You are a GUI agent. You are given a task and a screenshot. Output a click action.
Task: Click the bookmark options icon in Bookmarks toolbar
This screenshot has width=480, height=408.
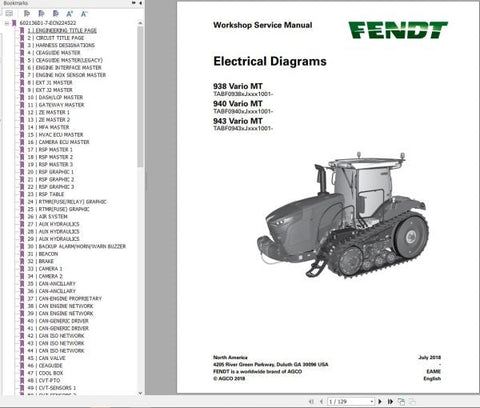click(x=9, y=13)
